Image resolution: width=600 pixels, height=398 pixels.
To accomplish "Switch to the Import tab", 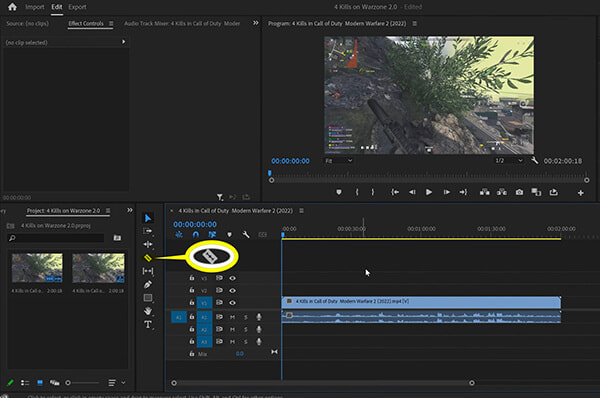I will click(34, 7).
